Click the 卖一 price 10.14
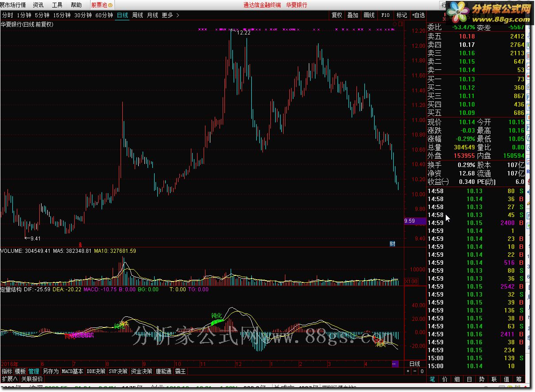 467,70
